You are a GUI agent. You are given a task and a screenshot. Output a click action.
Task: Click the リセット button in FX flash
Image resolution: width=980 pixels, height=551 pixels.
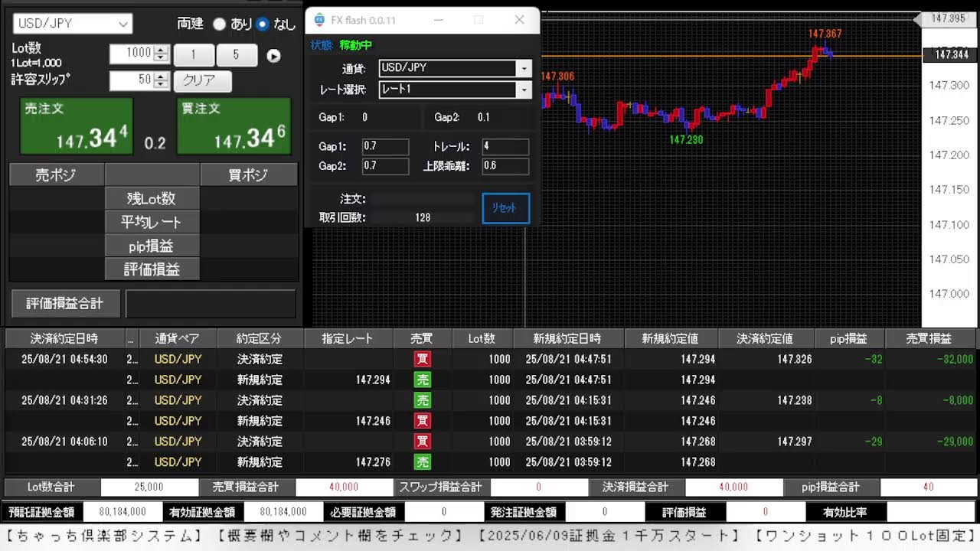[x=506, y=208]
